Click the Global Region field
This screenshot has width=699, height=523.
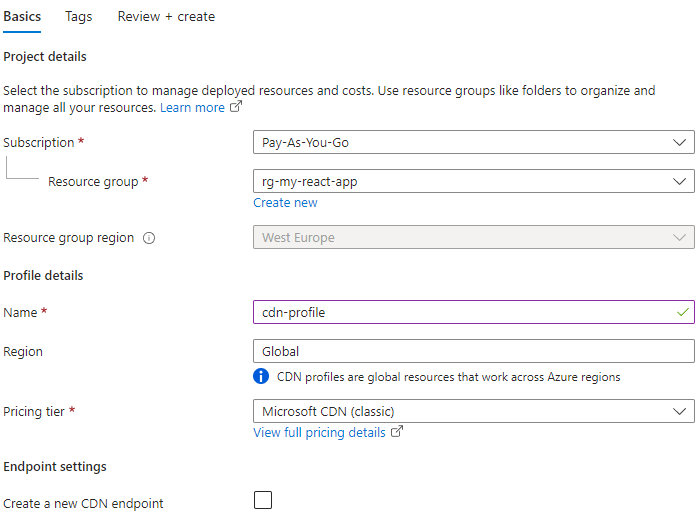473,351
